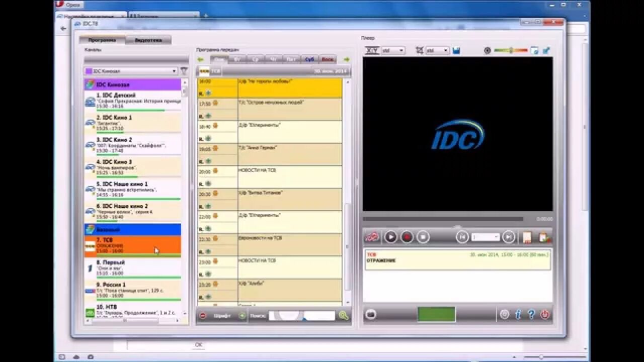Toggle reminder bell for 23:00 programme

(215, 262)
